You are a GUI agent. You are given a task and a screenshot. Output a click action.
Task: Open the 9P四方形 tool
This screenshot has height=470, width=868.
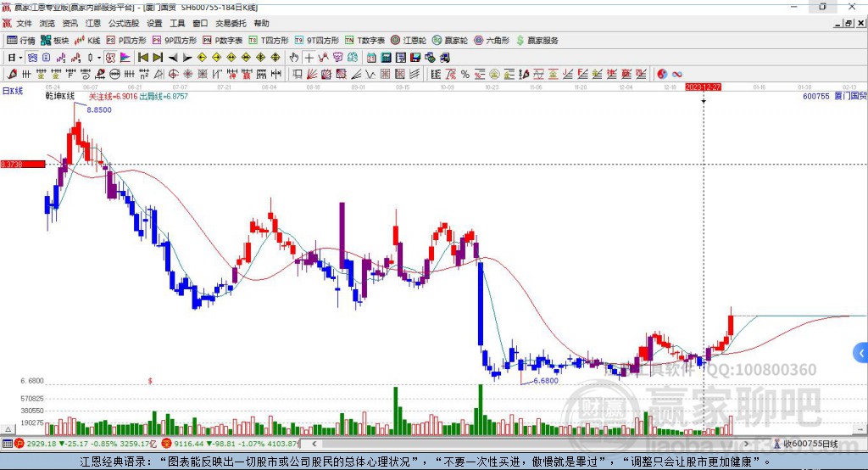(x=175, y=41)
